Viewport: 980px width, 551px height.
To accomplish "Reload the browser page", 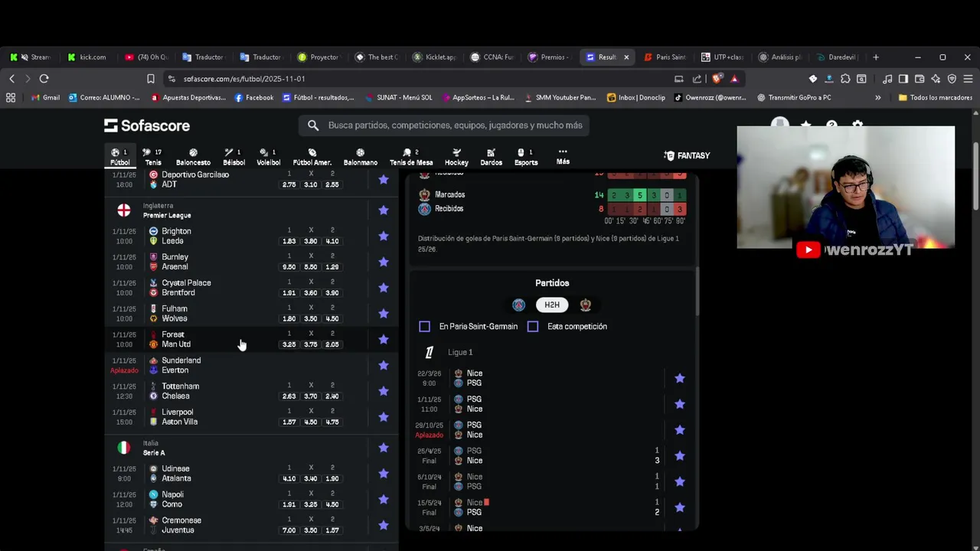I will pos(44,79).
